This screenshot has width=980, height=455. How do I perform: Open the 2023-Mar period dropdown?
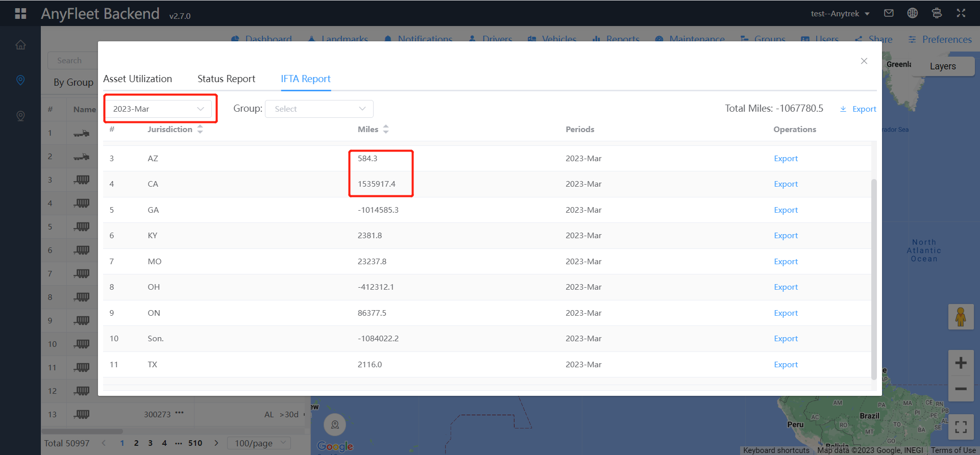[x=158, y=109]
